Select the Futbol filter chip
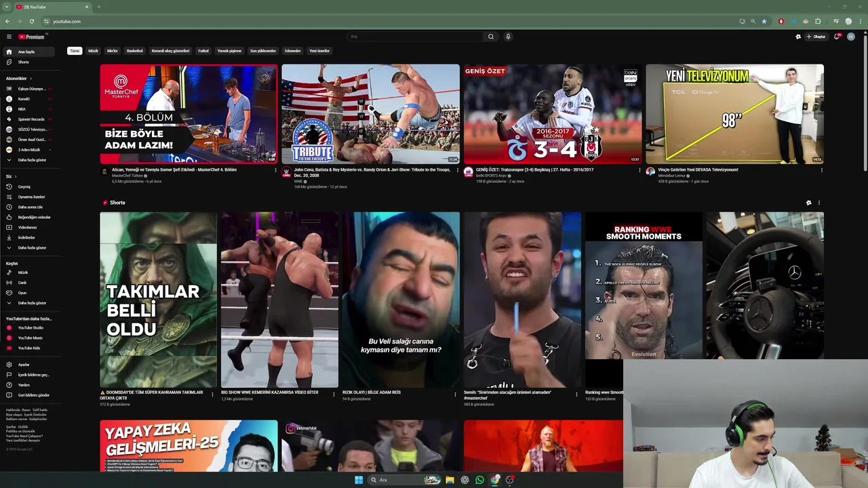This screenshot has height=488, width=868. tap(203, 51)
